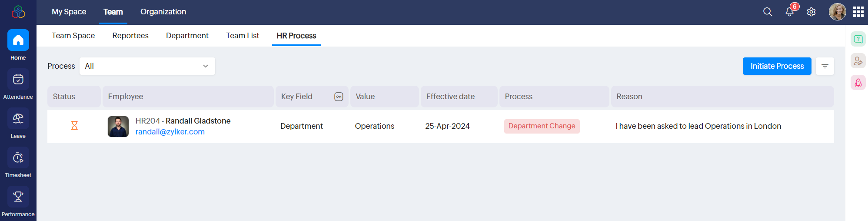The width and height of the screenshot is (868, 221).
Task: Open the Leave module icon
Action: point(18,118)
